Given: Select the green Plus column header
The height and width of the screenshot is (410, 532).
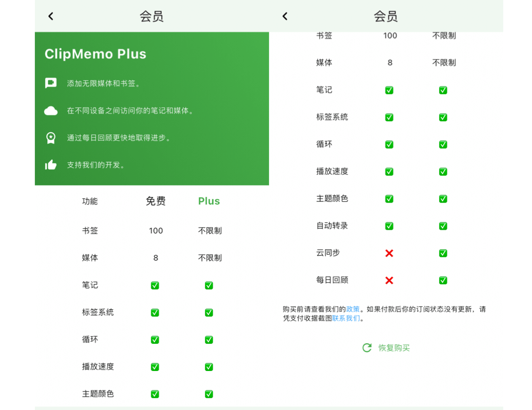Looking at the screenshot, I should [x=209, y=201].
